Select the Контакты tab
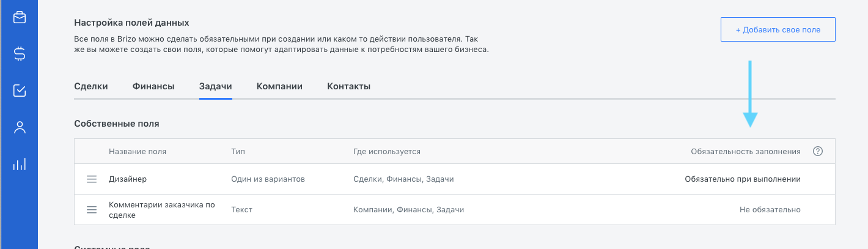The width and height of the screenshot is (868, 249). [348, 86]
